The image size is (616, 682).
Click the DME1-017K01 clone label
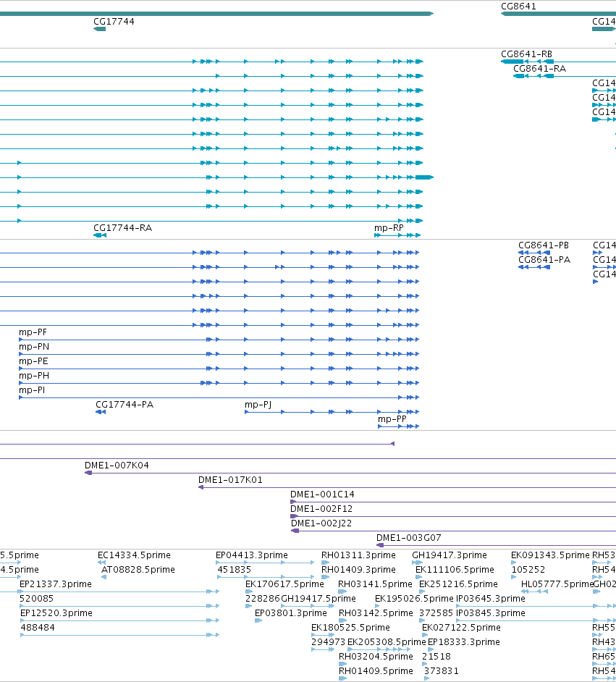click(x=230, y=480)
